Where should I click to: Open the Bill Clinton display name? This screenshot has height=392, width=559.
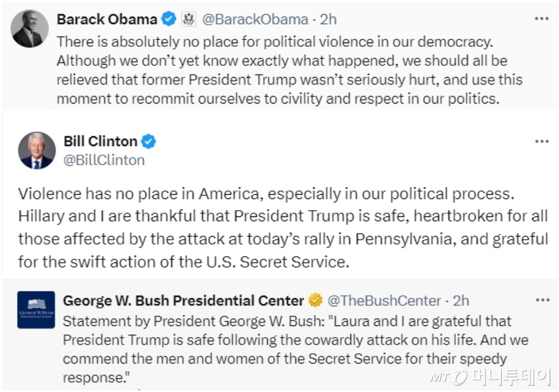coord(101,141)
